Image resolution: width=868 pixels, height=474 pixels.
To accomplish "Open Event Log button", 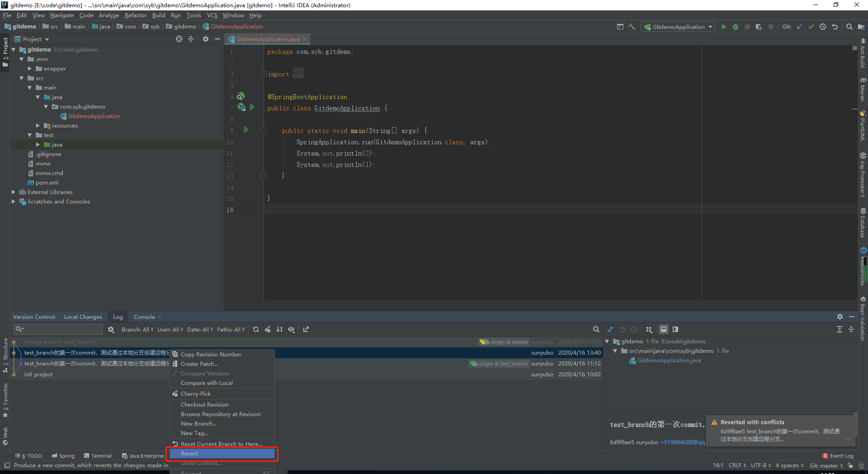I will [838, 456].
